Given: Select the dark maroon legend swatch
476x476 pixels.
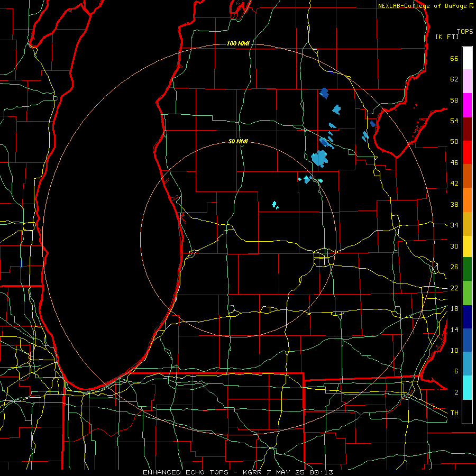Looking at the screenshot, I should tap(467, 129).
